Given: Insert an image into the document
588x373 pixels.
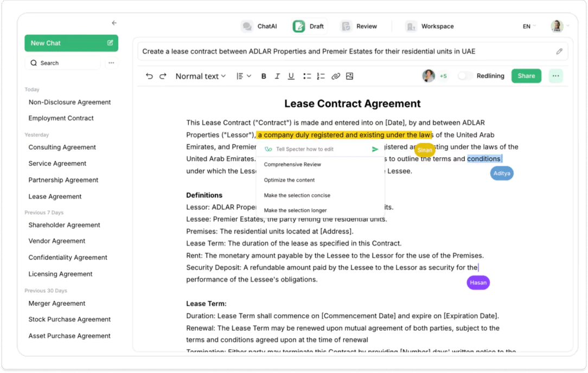Looking at the screenshot, I should coord(349,76).
